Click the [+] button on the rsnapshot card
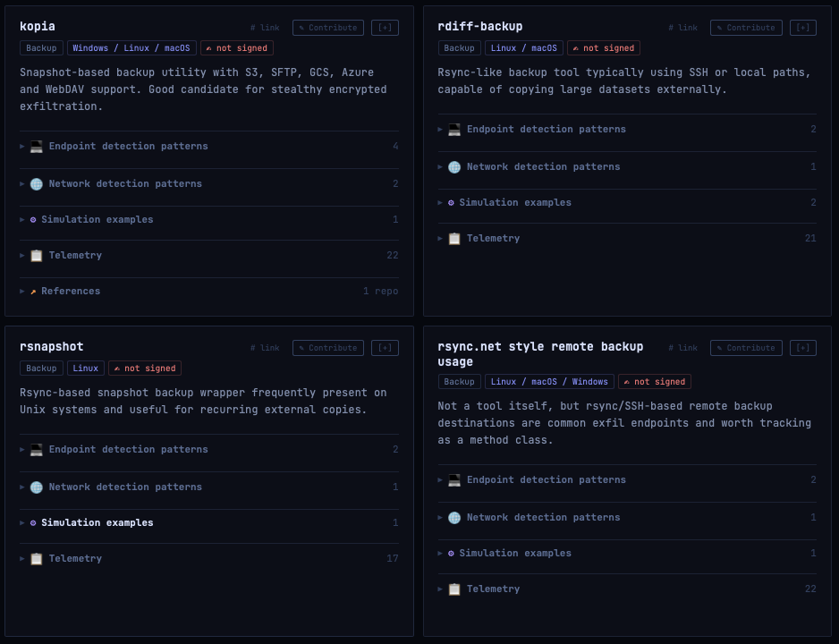 [x=385, y=348]
